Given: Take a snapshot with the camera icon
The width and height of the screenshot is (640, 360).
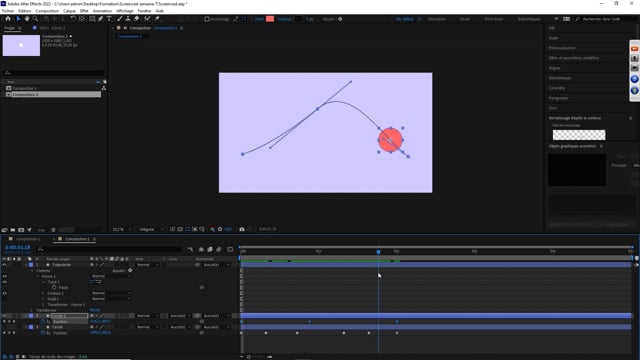Looking at the screenshot, I should (x=242, y=229).
